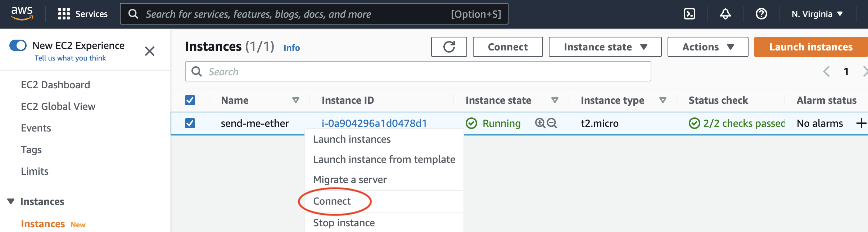Image resolution: width=868 pixels, height=232 pixels.
Task: Open the AWS CloudShell terminal icon
Action: coord(689,14)
